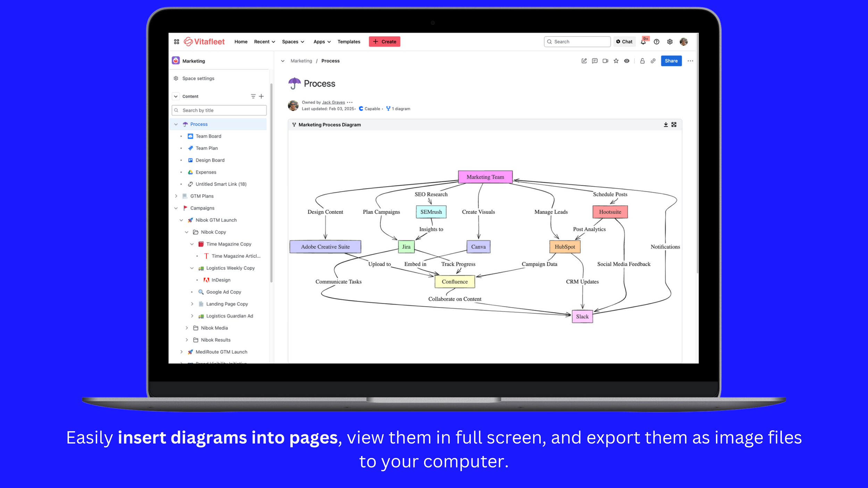Copy the page link icon

coord(653,61)
